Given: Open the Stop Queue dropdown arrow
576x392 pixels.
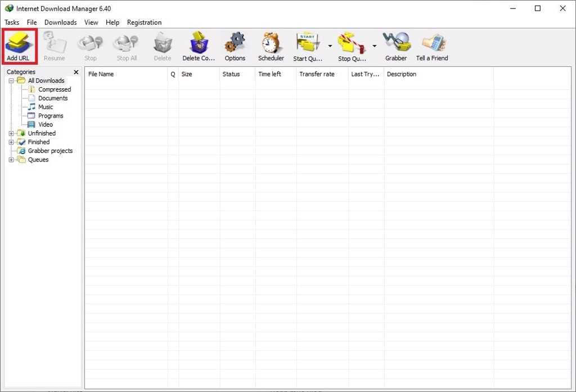Looking at the screenshot, I should 374,46.
